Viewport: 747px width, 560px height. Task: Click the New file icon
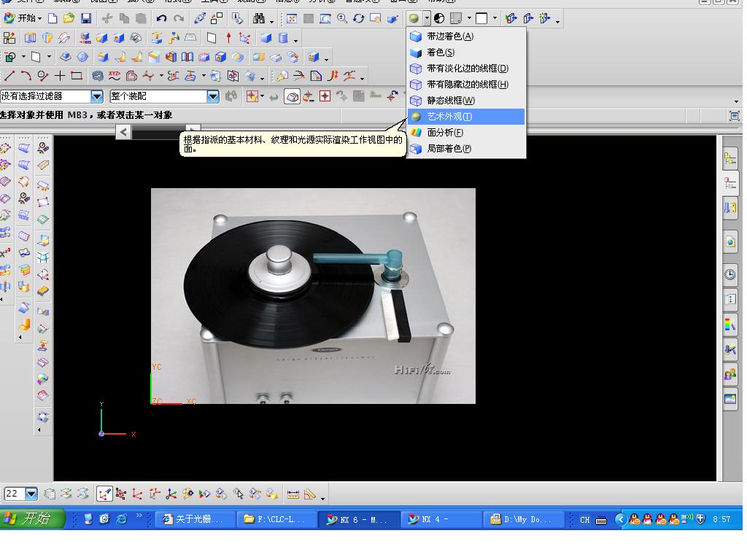point(53,18)
